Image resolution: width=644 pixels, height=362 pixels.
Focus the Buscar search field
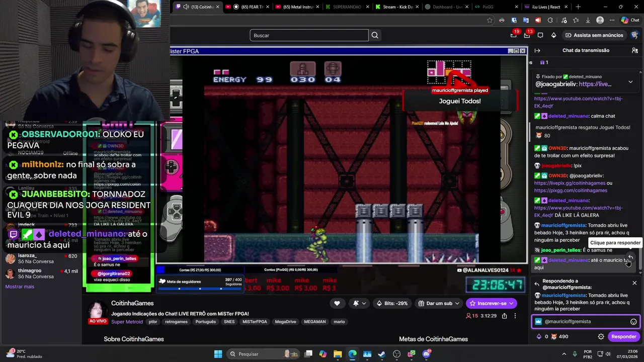coord(309,35)
